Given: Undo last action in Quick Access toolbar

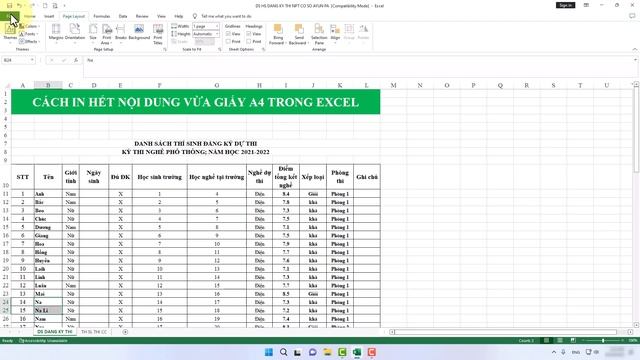Looking at the screenshot, I should click(x=19, y=6).
